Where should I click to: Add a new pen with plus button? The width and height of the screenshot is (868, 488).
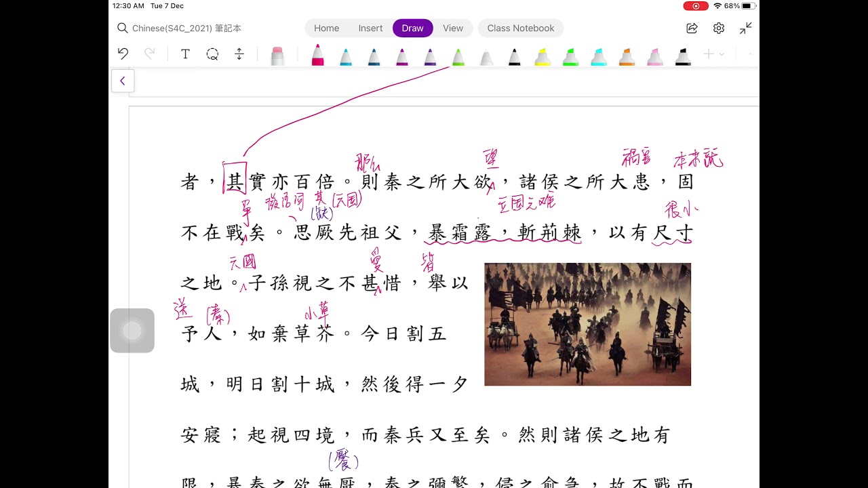(708, 54)
